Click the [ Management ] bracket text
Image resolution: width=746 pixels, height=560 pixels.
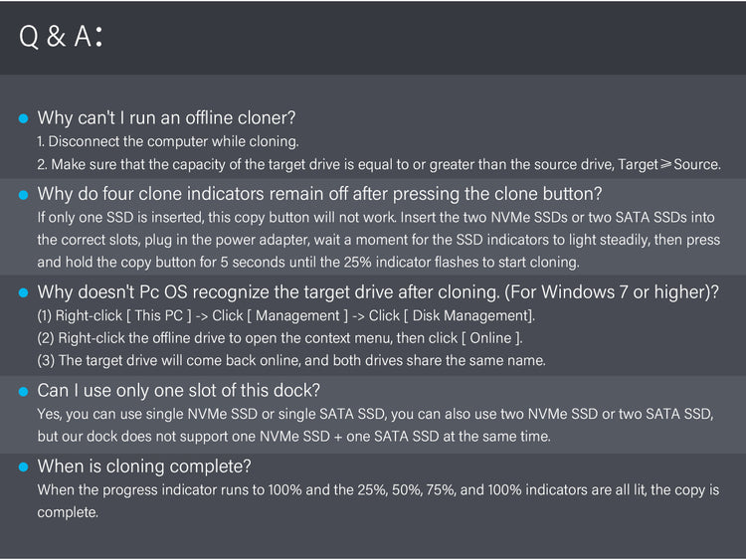point(297,315)
